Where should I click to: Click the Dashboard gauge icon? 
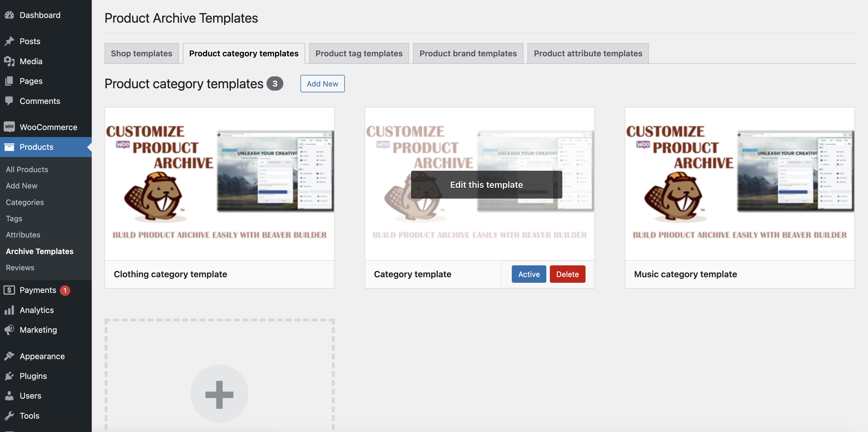9,15
